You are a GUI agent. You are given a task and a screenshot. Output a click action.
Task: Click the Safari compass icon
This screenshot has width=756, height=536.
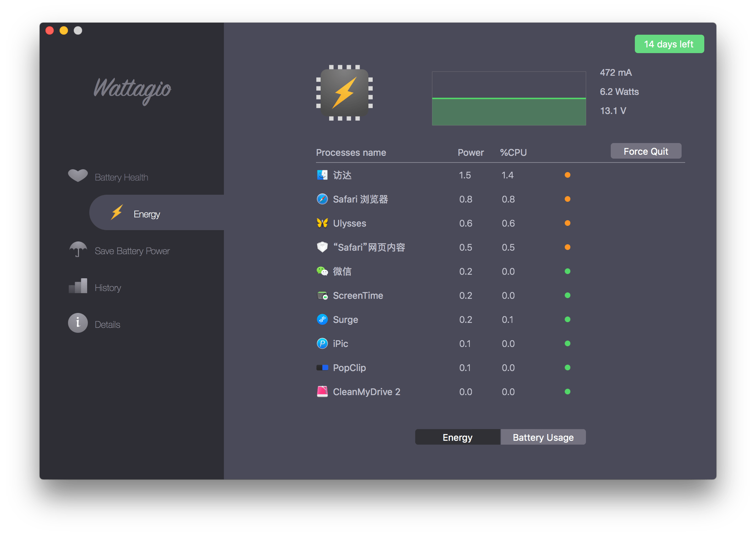322,199
